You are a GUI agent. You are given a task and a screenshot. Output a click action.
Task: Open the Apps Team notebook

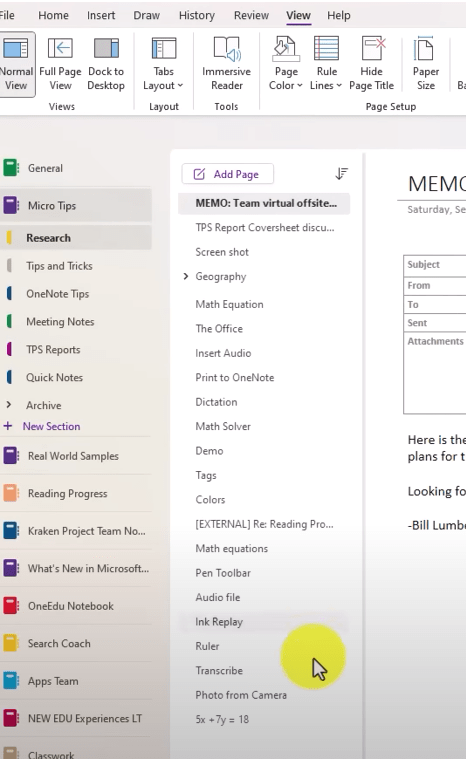point(75,681)
